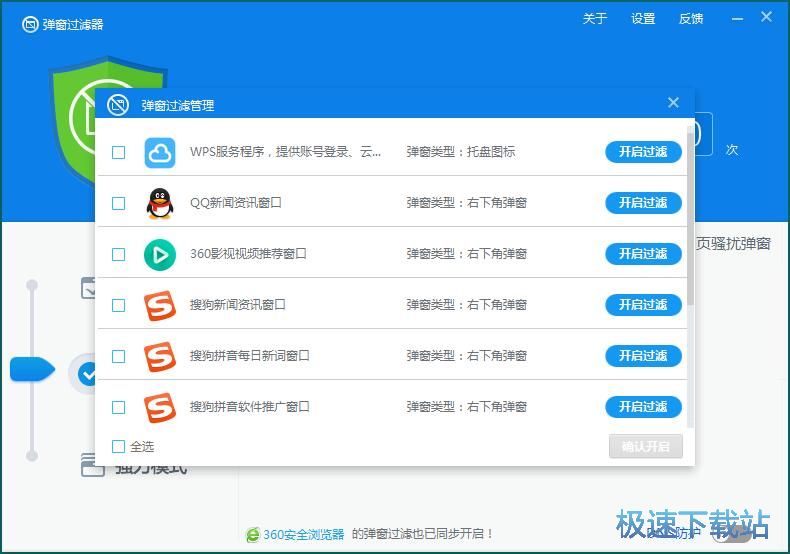Click the 360影视 play icon

click(x=160, y=255)
